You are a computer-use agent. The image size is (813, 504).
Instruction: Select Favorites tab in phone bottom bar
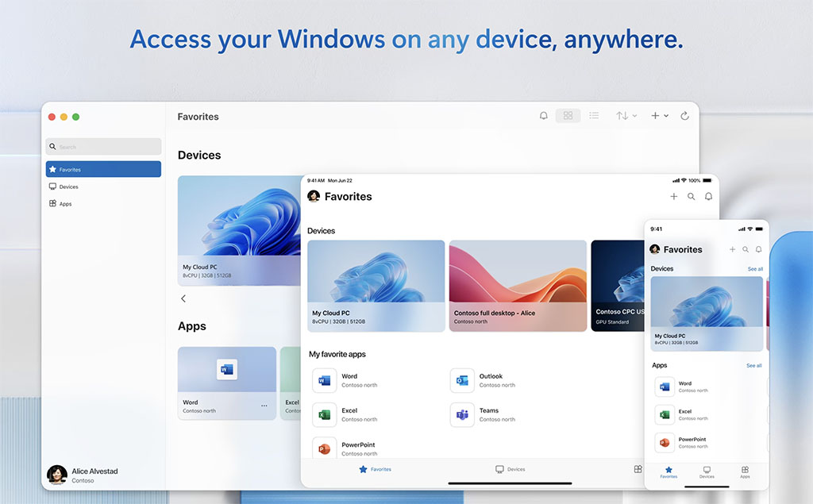[669, 471]
